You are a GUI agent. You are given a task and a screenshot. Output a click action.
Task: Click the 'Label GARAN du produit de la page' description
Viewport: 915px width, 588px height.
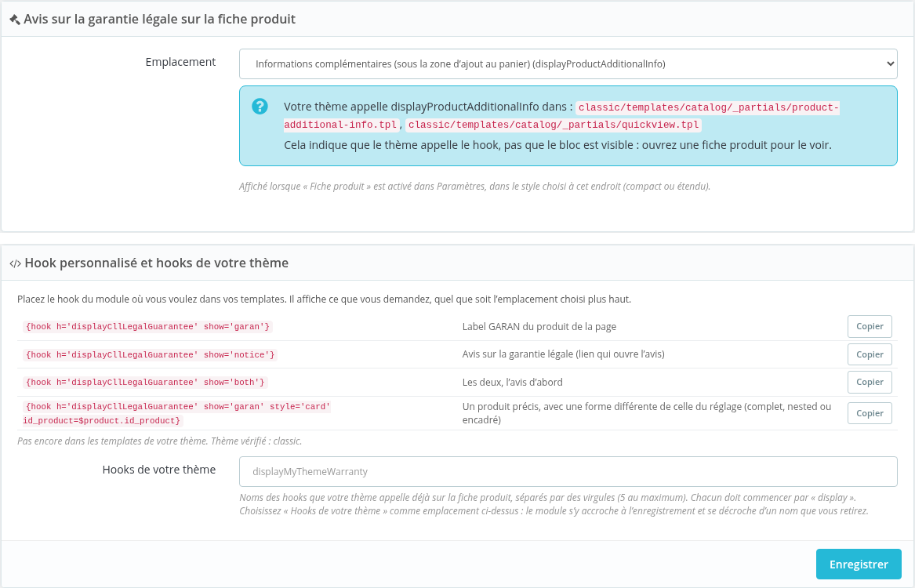[x=539, y=327]
